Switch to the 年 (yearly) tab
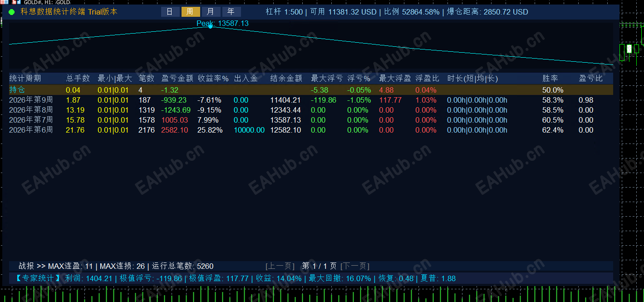Viewport: 644px width, 302px height. tap(231, 12)
